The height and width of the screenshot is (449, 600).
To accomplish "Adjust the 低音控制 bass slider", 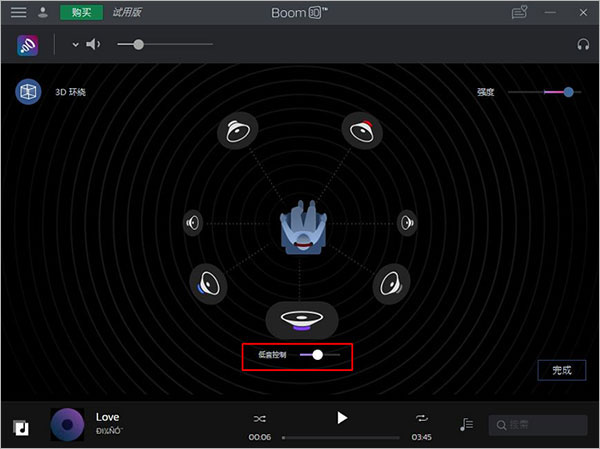I will (320, 355).
